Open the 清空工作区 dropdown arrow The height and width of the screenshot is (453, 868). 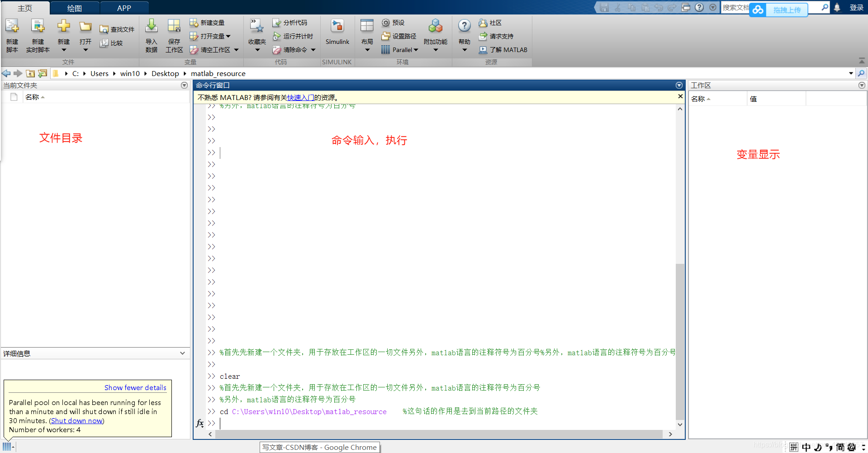[236, 50]
